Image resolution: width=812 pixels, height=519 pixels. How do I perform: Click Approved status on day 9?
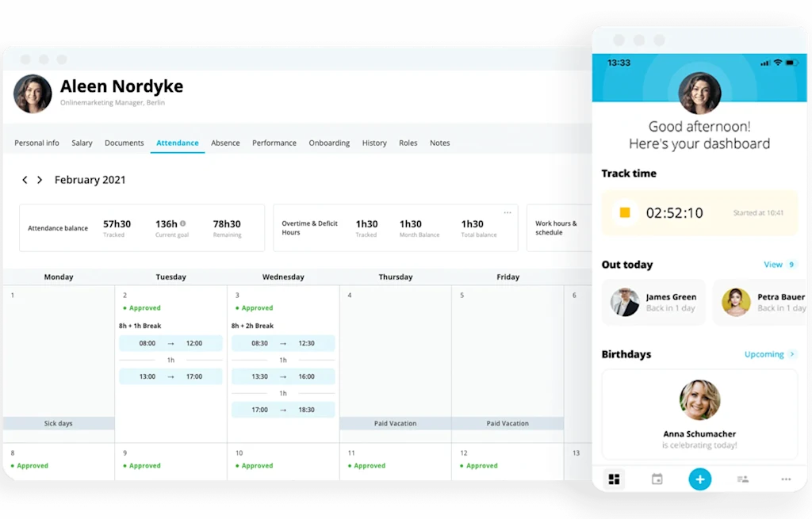pos(142,466)
